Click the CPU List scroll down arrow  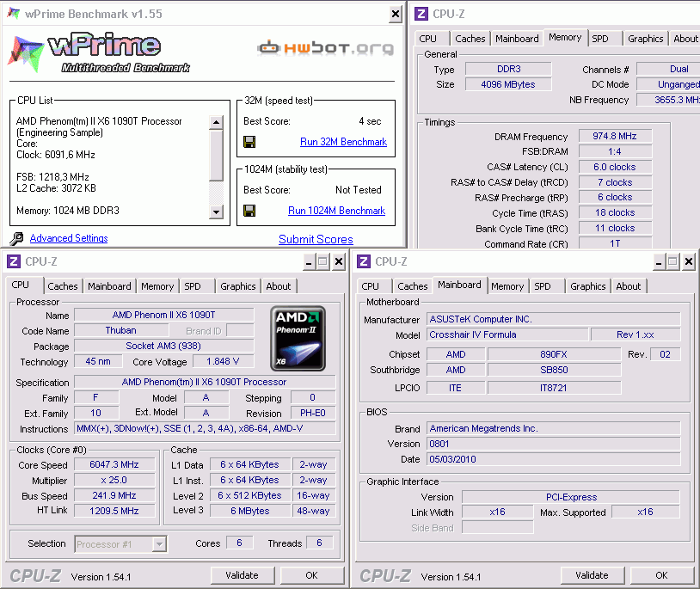pos(216,212)
